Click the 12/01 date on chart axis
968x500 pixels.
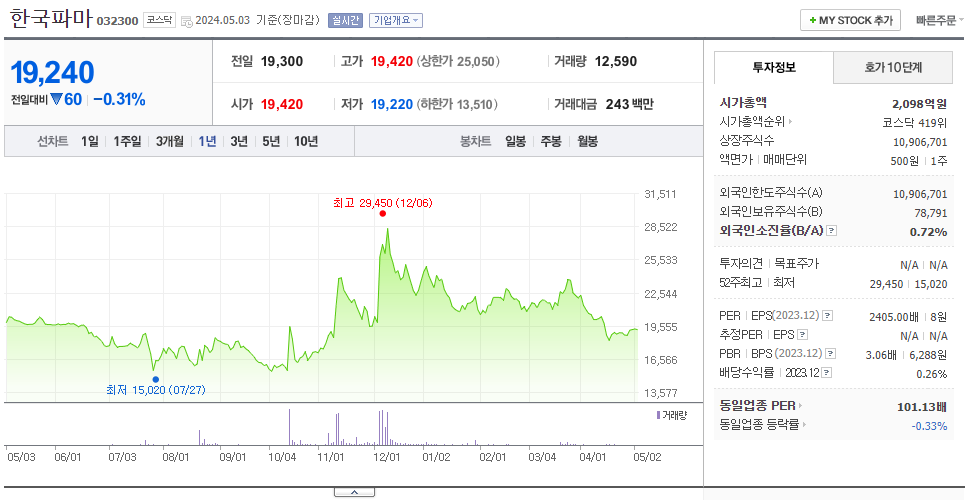pyautogui.click(x=386, y=457)
